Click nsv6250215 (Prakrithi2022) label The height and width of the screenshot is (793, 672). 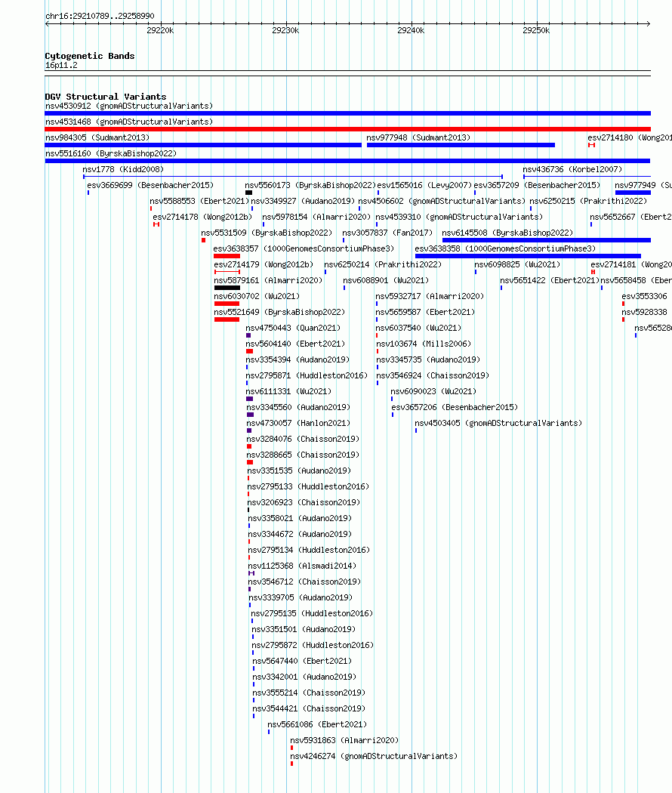point(588,201)
